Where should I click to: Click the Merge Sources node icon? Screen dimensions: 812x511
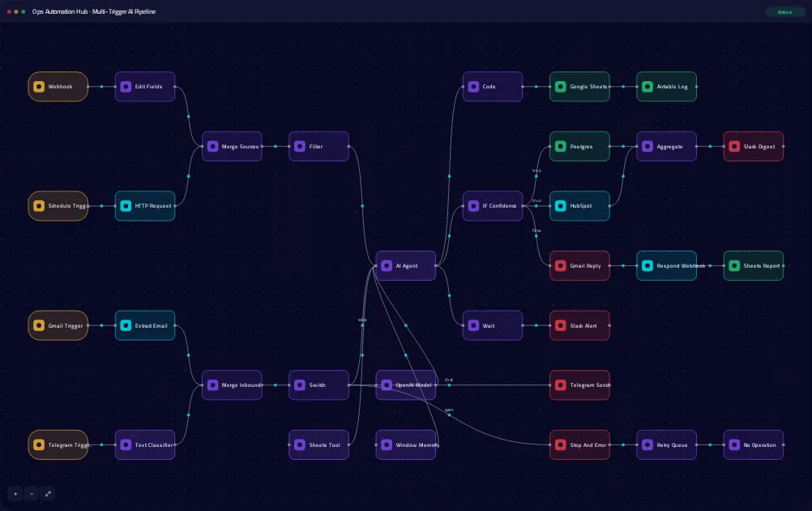[213, 146]
